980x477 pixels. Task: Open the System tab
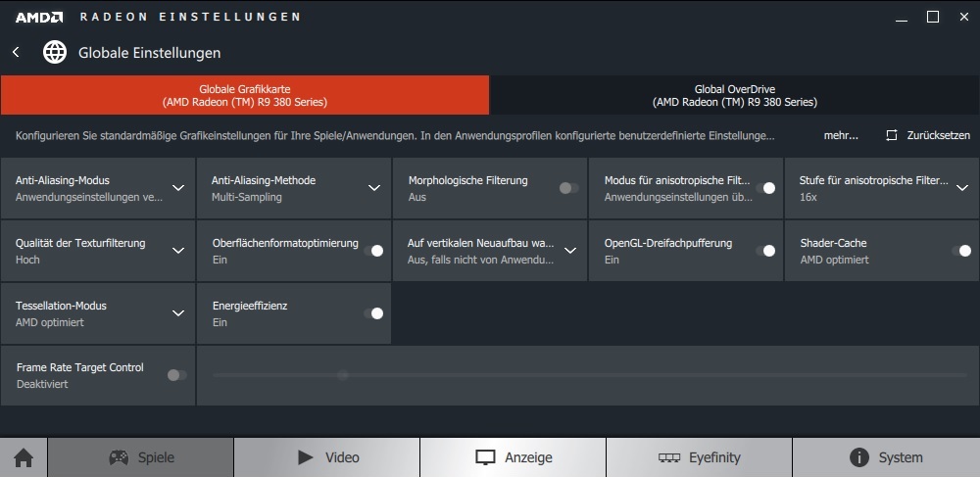tap(886, 457)
